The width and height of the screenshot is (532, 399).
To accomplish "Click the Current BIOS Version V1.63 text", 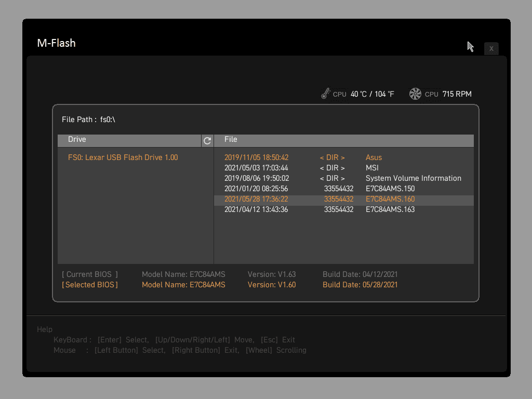I will point(272,274).
